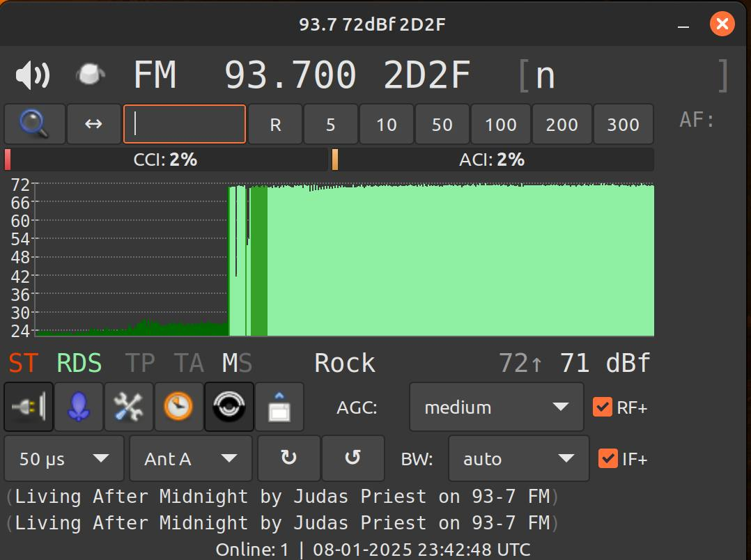751x560 pixels.
Task: Mute audio with the speaker volume icon
Action: pos(32,75)
